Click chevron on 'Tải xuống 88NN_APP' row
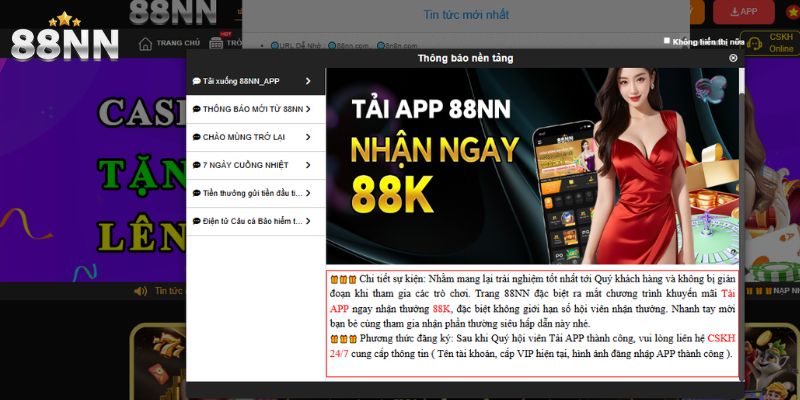 tap(308, 81)
